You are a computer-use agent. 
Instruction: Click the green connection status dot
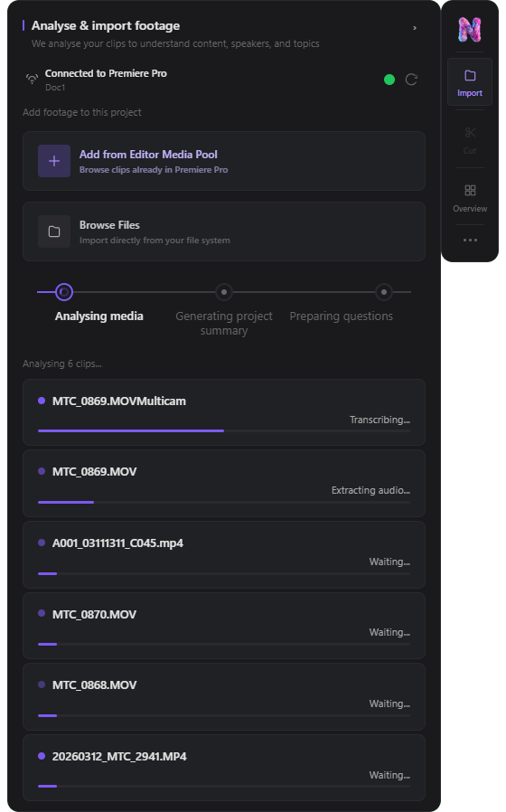point(389,80)
